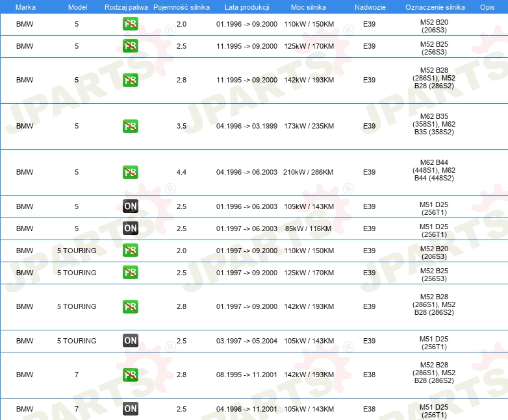Screen dimensions: 508x420
Task: Click the engine capacity value 3.5
Action: tap(181, 126)
